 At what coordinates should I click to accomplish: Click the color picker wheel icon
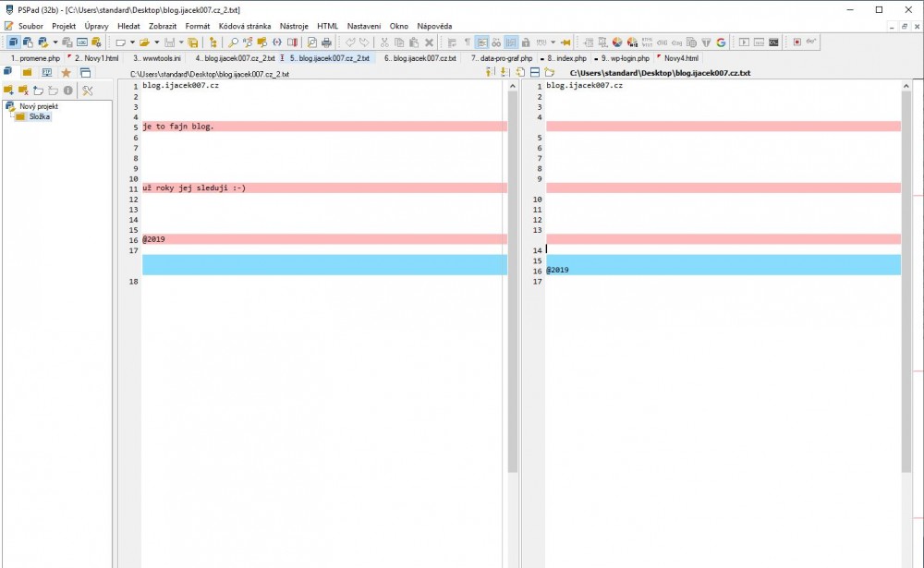pyautogui.click(x=617, y=42)
